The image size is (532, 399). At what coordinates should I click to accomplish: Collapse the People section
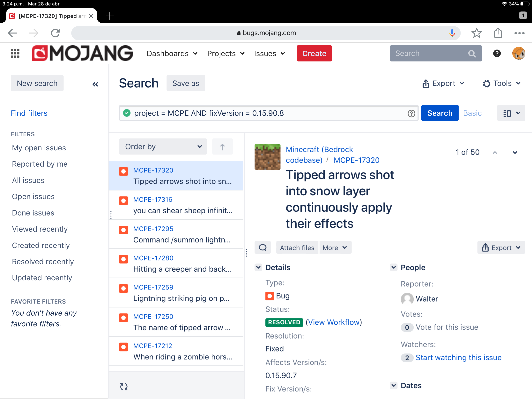click(394, 267)
